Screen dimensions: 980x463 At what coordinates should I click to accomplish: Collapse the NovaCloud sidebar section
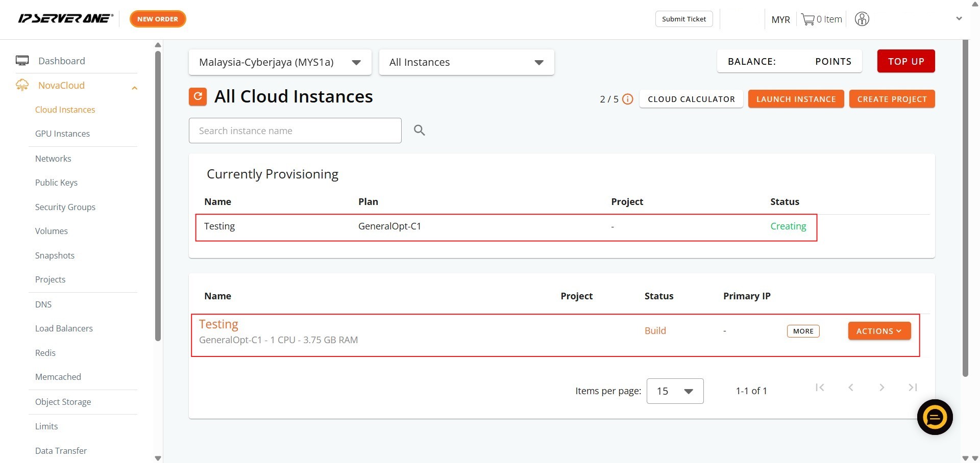[x=134, y=88]
